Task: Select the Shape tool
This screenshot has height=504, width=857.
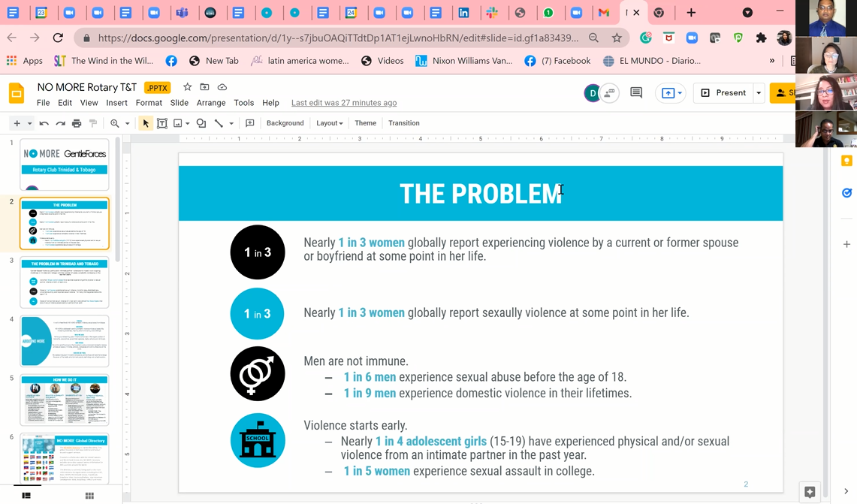Action: (201, 123)
